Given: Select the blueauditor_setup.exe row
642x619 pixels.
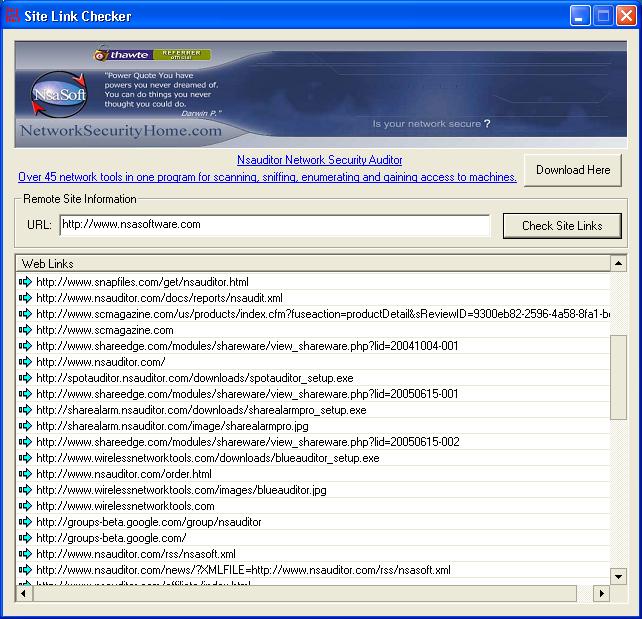Looking at the screenshot, I should (x=313, y=458).
